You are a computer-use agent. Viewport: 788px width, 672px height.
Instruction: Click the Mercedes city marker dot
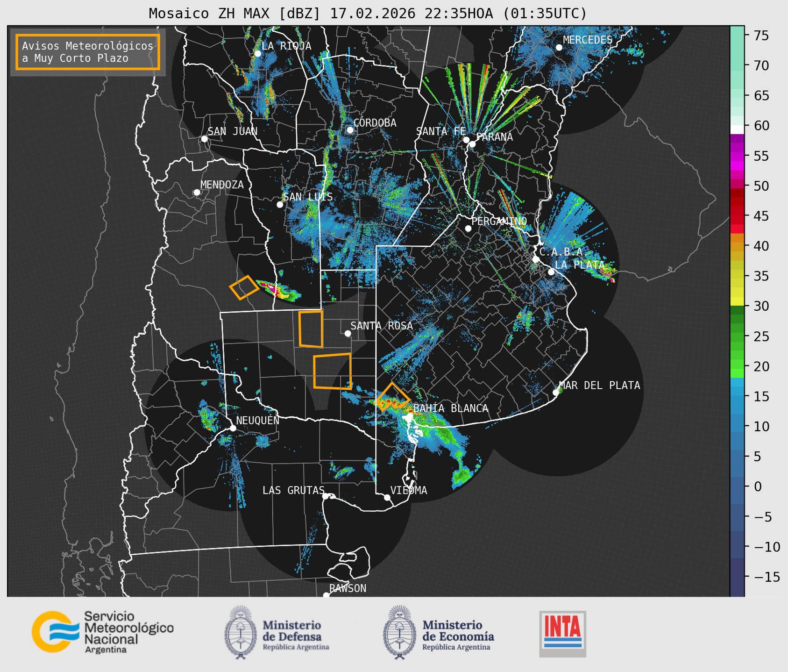coord(559,48)
